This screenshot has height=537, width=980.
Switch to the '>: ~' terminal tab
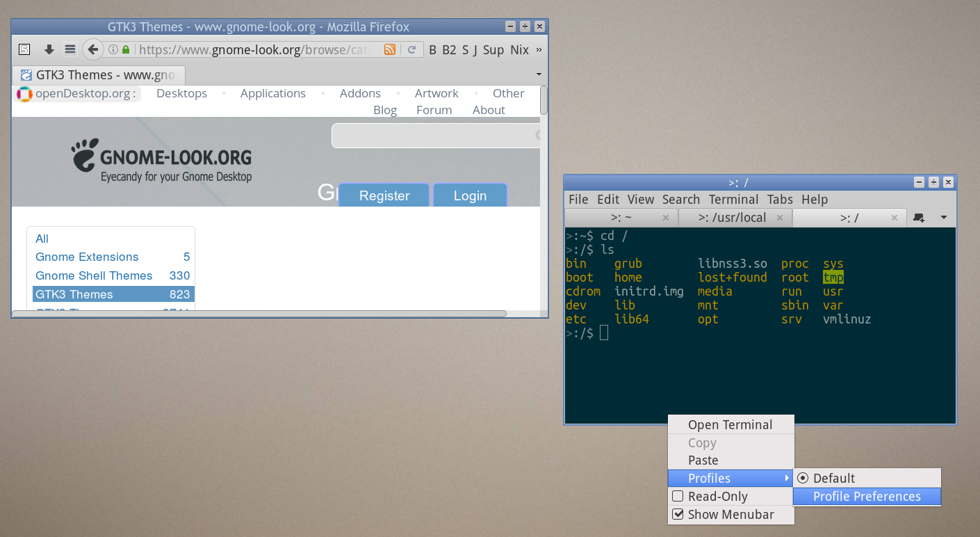point(620,218)
